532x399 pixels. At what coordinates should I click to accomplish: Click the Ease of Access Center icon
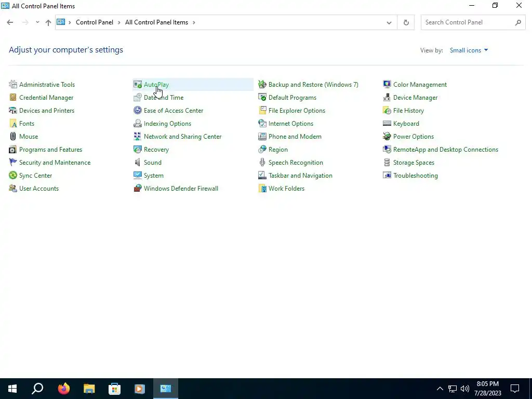click(137, 110)
